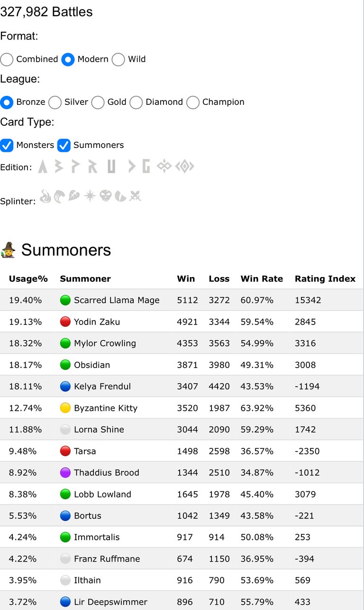
Task: Select the Alpha edition icon
Action: 43,166
